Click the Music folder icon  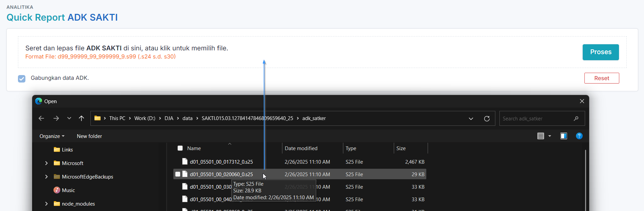[57, 190]
